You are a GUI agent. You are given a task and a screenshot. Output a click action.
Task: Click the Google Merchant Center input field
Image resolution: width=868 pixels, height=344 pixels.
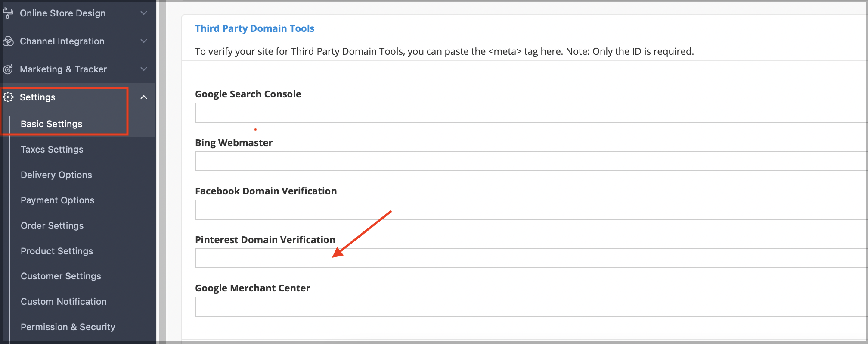tap(531, 306)
